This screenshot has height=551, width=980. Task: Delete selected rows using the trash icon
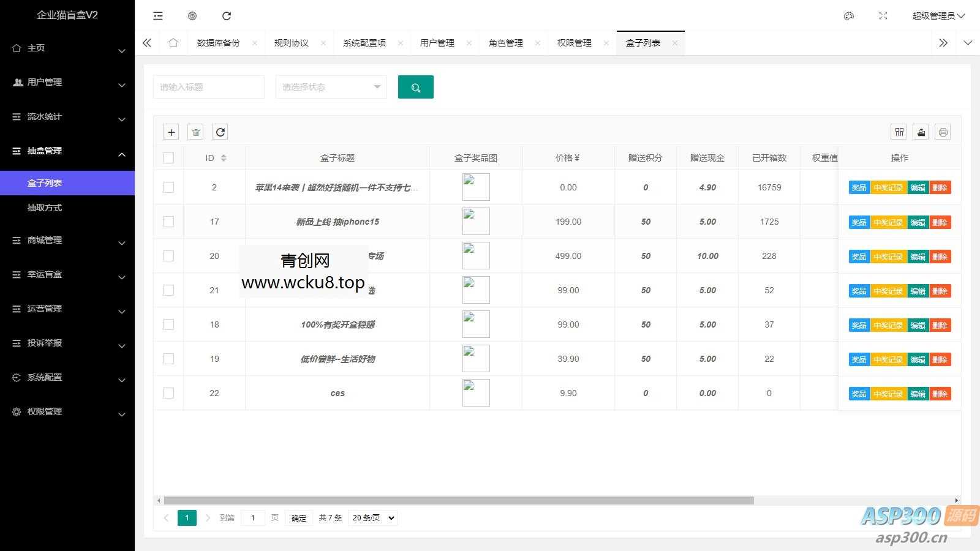coord(195,132)
